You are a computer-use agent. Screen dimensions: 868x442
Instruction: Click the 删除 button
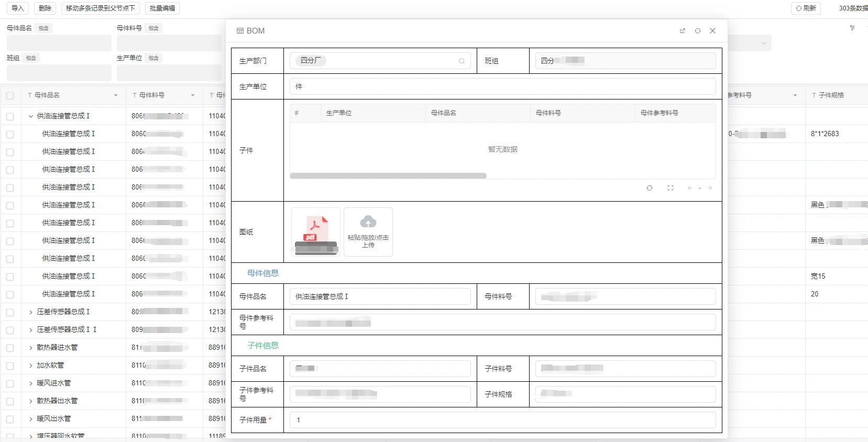(x=45, y=8)
